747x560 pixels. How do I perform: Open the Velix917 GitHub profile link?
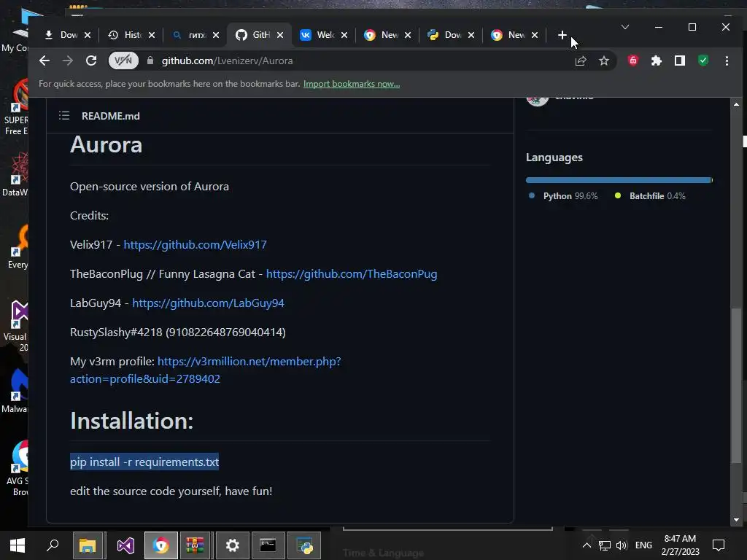tap(195, 245)
